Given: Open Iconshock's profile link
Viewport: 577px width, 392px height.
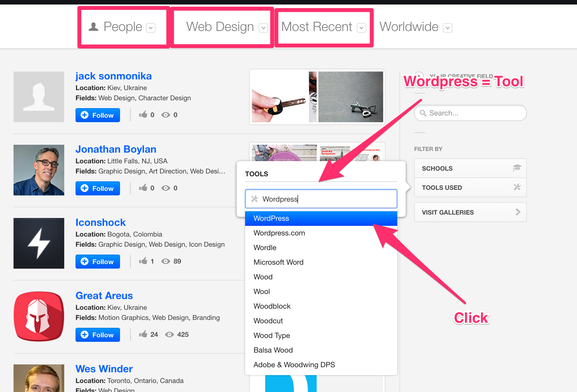Looking at the screenshot, I should click(x=100, y=222).
